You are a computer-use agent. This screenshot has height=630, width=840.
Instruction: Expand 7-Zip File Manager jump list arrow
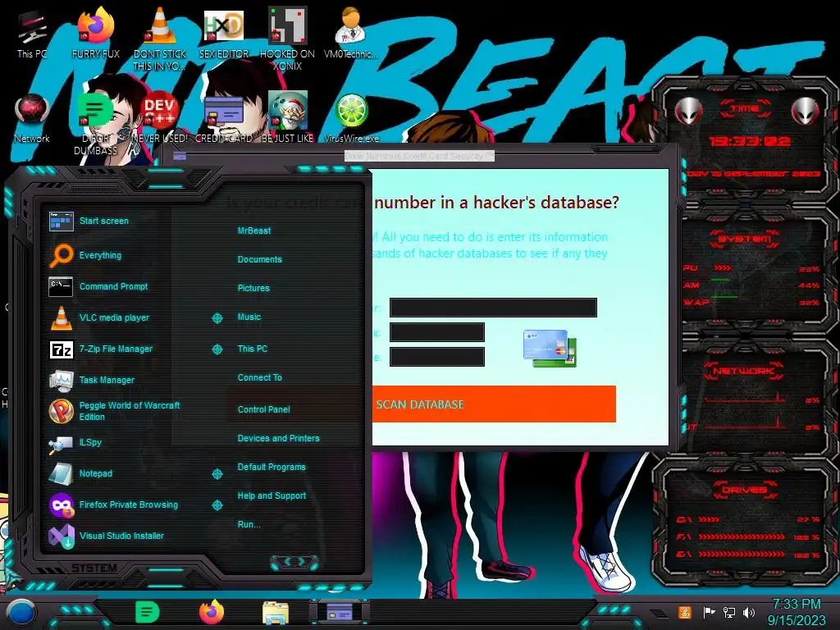(x=217, y=349)
